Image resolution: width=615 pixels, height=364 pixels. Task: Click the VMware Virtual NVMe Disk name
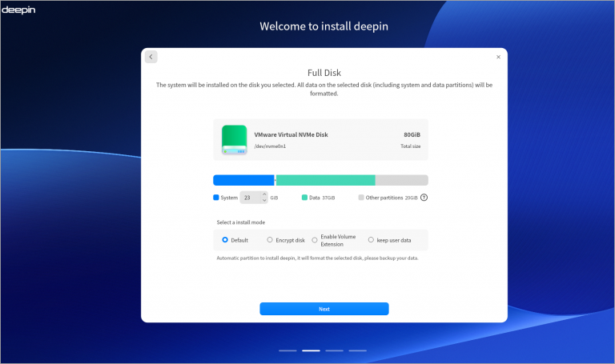[x=291, y=134]
